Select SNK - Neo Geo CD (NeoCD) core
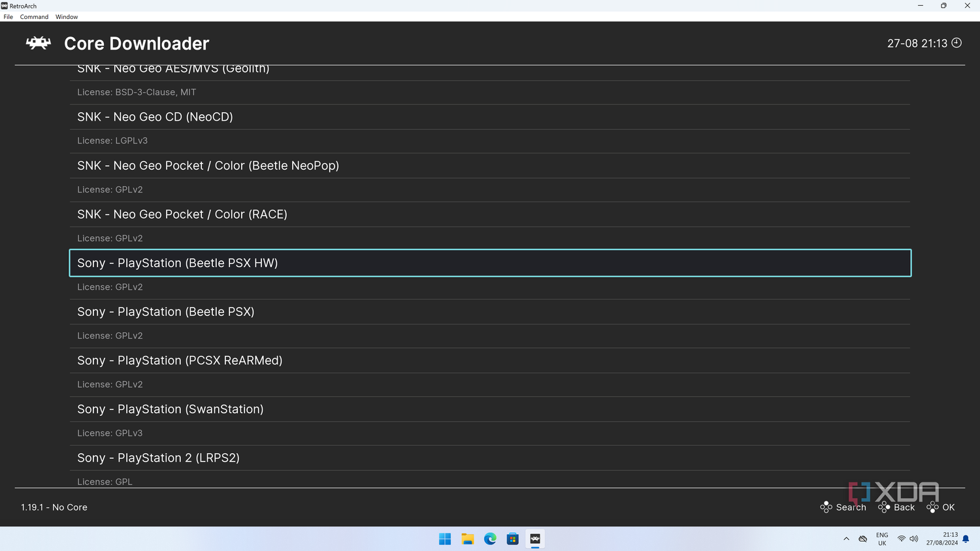The width and height of the screenshot is (980, 551). point(490,117)
